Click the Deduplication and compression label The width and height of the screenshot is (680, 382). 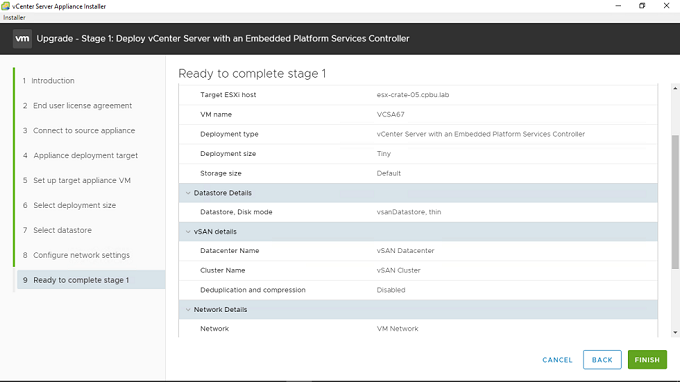[x=253, y=290]
